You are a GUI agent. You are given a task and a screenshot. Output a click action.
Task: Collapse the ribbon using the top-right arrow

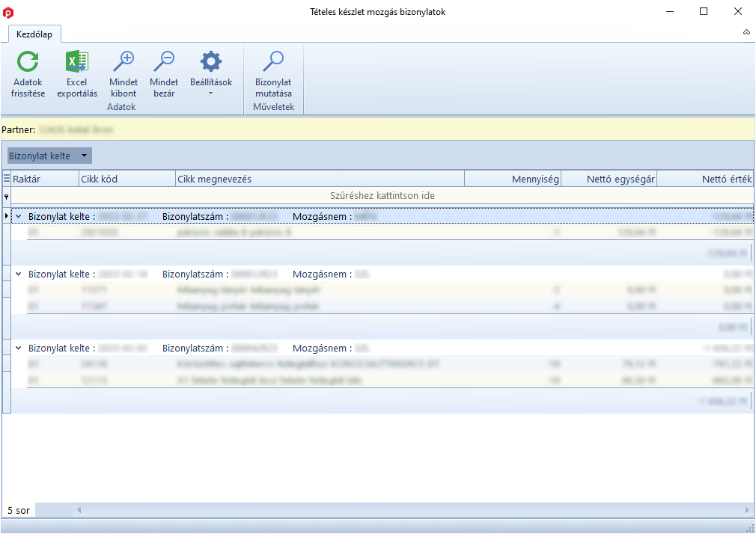746,32
